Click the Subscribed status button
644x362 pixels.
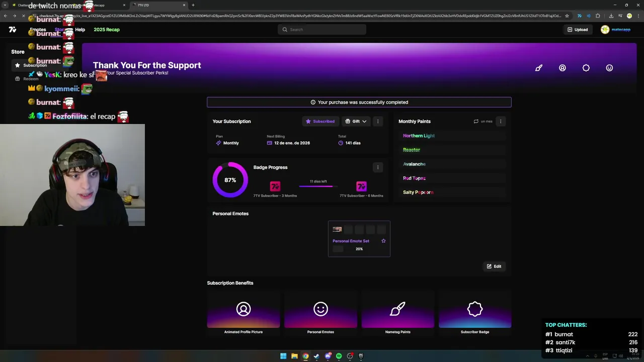320,121
